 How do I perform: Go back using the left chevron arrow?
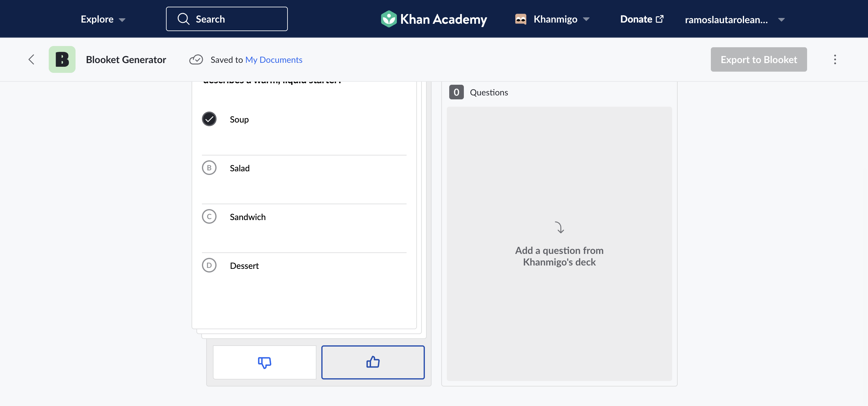point(31,60)
